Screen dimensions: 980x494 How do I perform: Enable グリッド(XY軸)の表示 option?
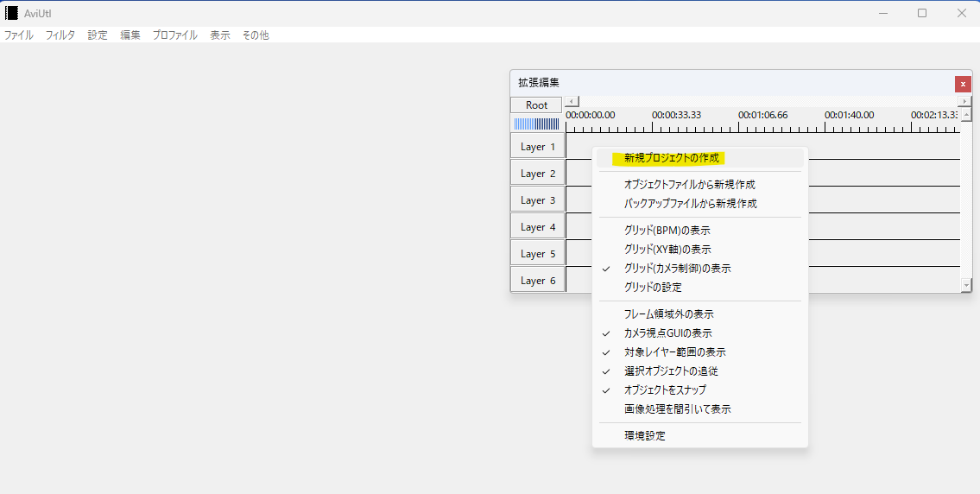[700, 250]
